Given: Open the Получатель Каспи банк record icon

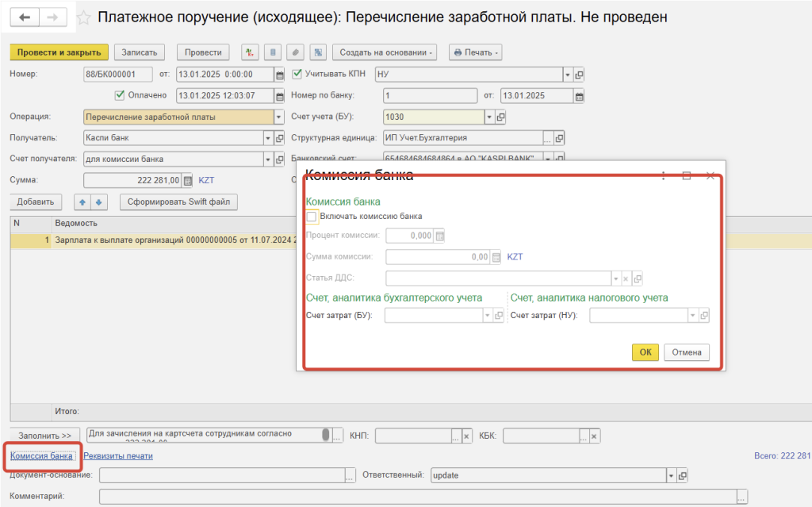Looking at the screenshot, I should (280, 138).
